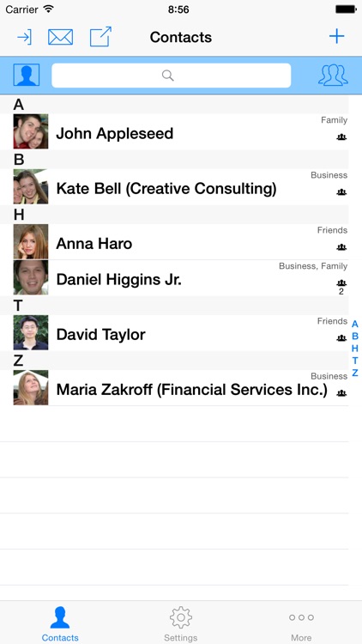
Task: Tap group icon on Daniel Higgins row
Action: tap(341, 283)
